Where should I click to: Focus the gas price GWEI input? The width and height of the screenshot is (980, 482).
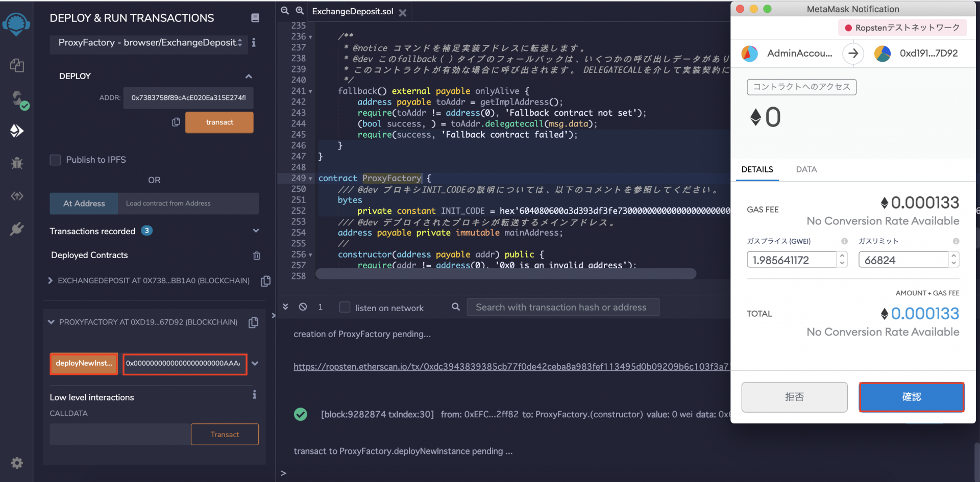792,260
